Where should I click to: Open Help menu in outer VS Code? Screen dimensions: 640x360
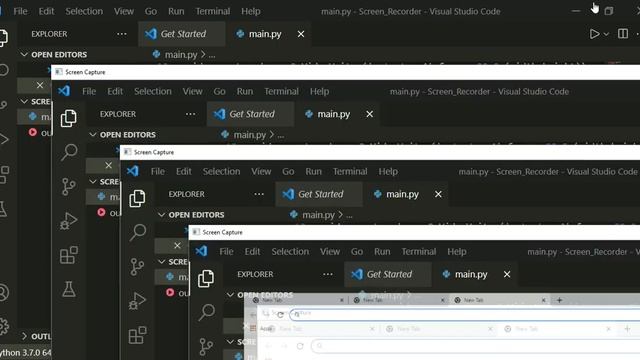pyautogui.click(x=251, y=11)
